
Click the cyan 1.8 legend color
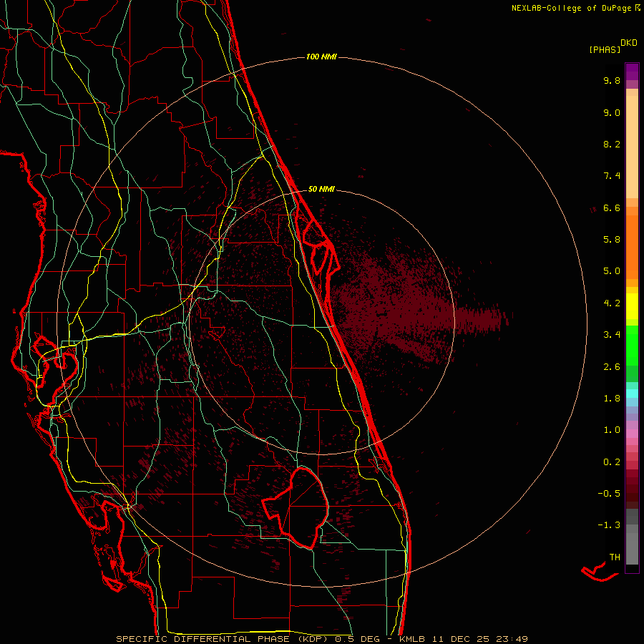[632, 394]
